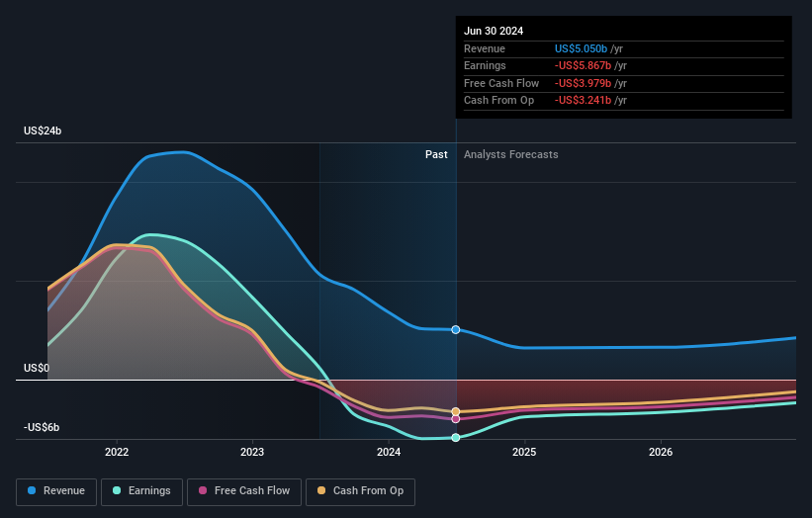The width and height of the screenshot is (812, 518).
Task: Click the 2026 x-axis label
Action: click(x=661, y=453)
